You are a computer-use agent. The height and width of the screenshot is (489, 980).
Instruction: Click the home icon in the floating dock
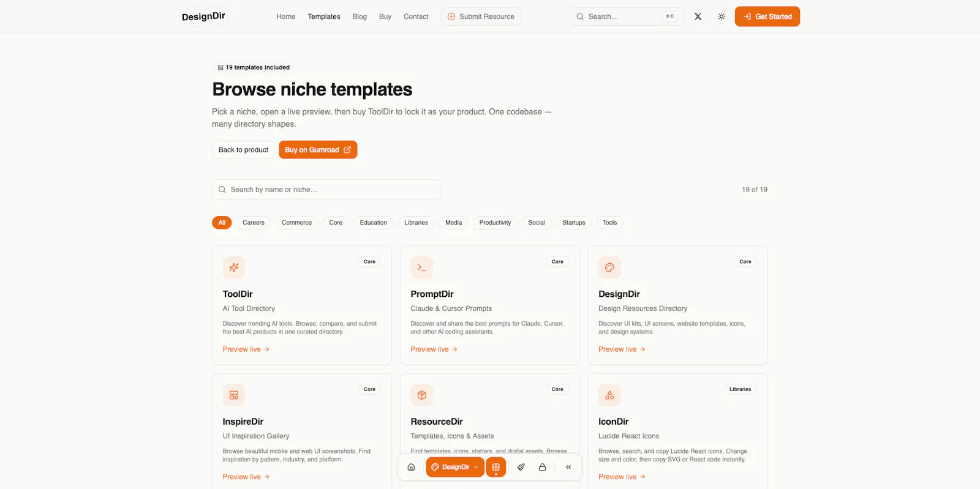coord(411,467)
